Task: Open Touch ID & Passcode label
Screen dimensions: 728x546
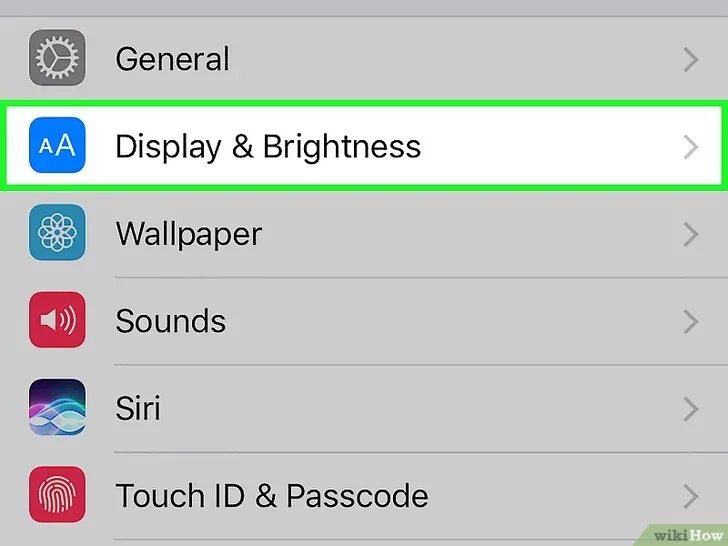Action: tap(272, 495)
